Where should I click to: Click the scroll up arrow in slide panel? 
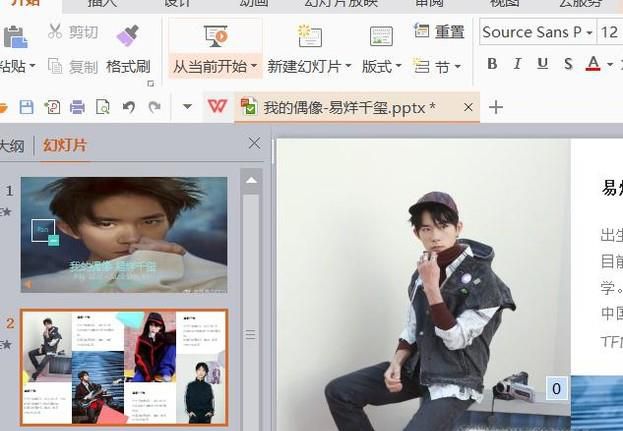point(252,180)
